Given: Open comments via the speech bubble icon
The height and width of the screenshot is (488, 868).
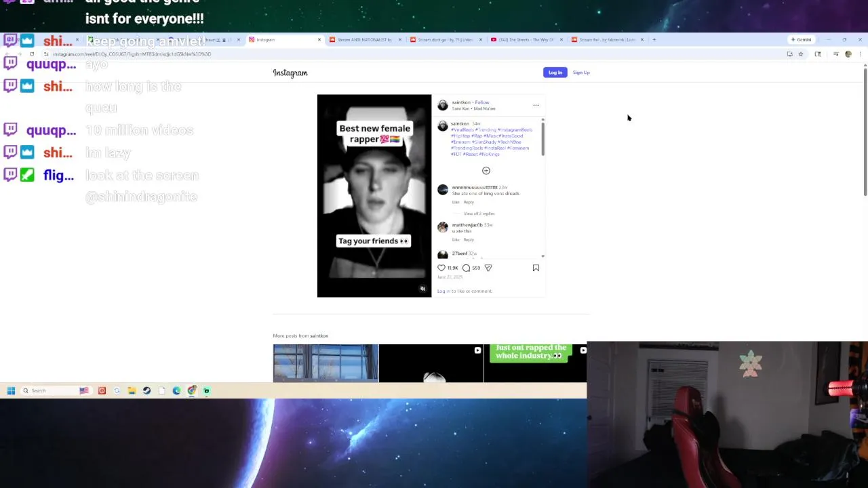Looking at the screenshot, I should pos(466,268).
